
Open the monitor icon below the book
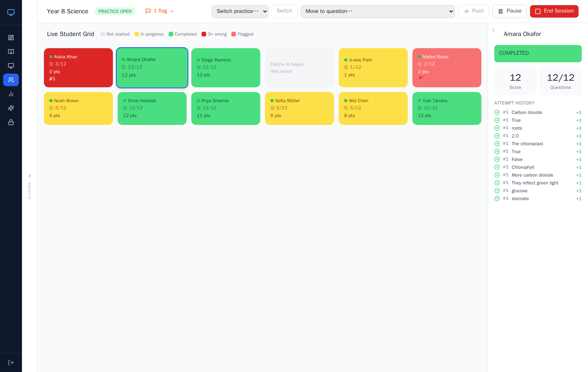click(11, 66)
